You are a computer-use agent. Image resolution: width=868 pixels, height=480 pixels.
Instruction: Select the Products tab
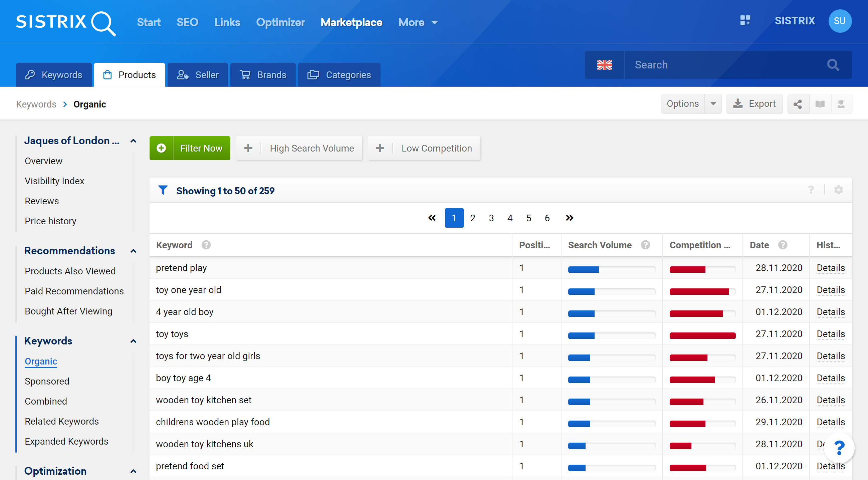[130, 75]
